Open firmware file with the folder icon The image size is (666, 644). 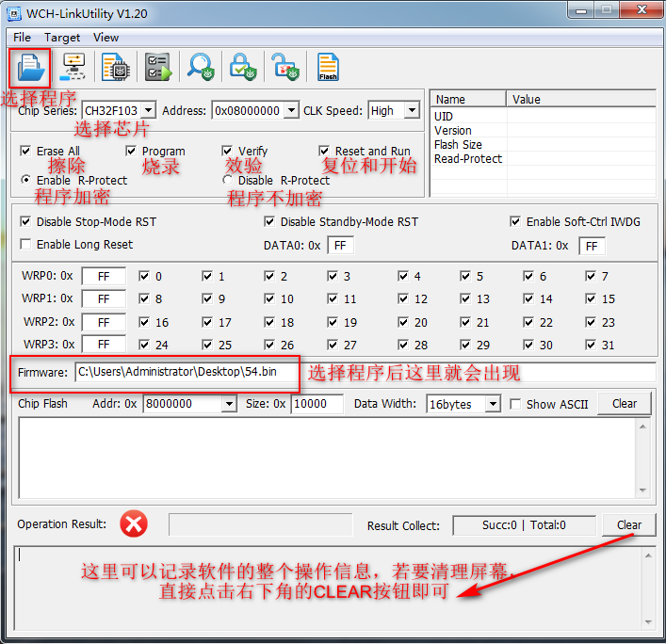tap(30, 68)
